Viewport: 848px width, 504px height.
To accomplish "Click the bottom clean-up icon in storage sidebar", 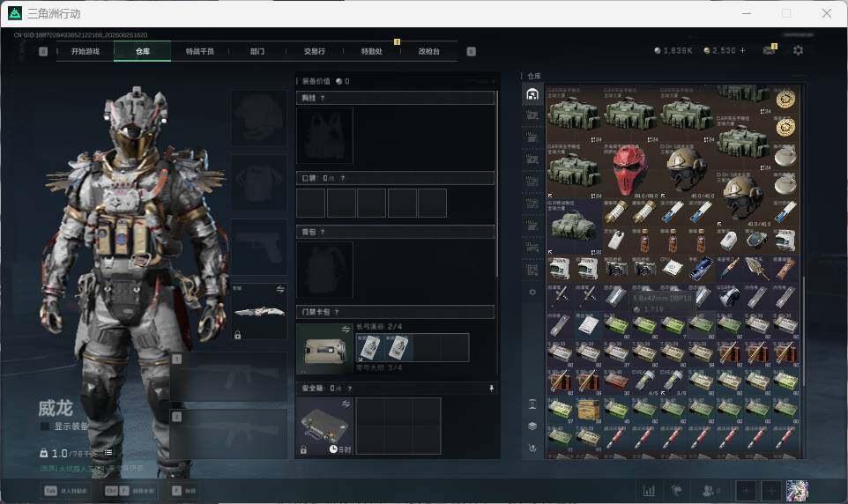I will pyautogui.click(x=532, y=448).
